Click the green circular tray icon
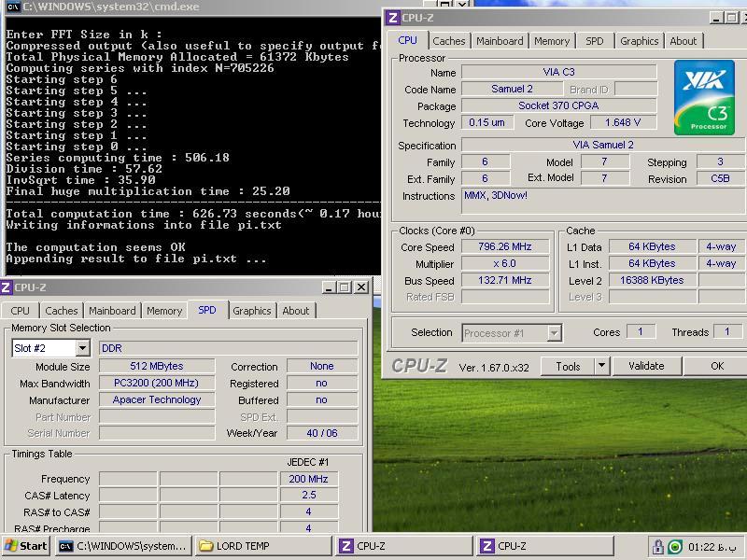The width and height of the screenshot is (747, 560). coord(674,547)
